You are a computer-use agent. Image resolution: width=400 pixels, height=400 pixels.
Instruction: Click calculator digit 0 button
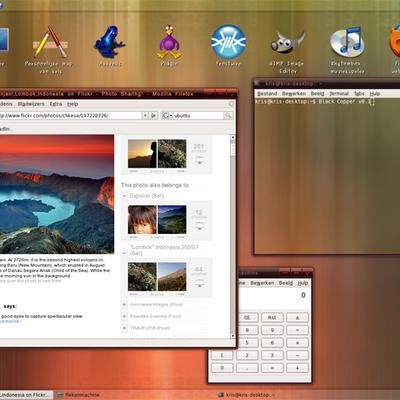222,368
